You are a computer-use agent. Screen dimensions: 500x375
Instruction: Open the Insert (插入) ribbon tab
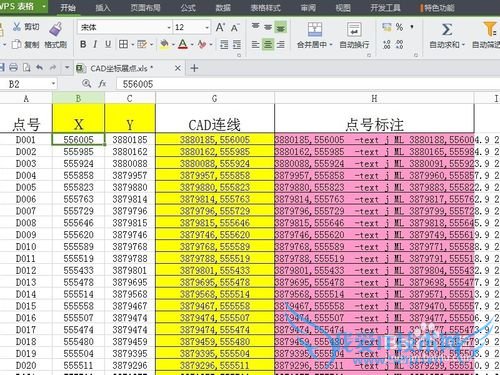click(103, 8)
